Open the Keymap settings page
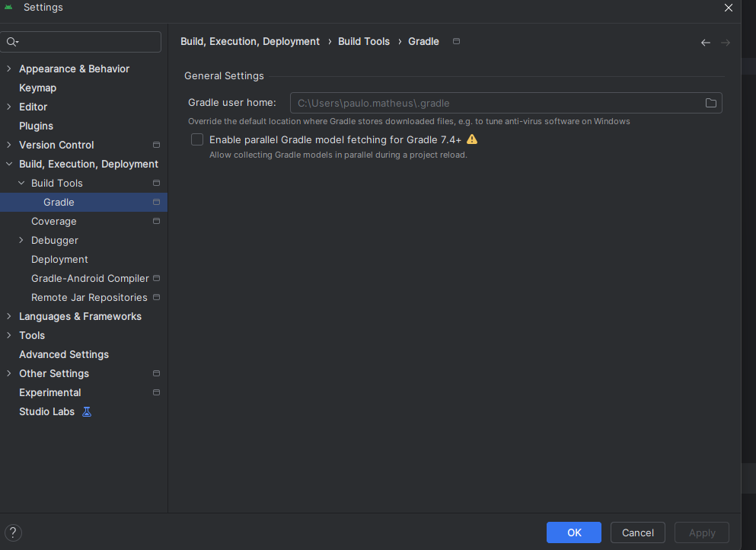 click(37, 88)
